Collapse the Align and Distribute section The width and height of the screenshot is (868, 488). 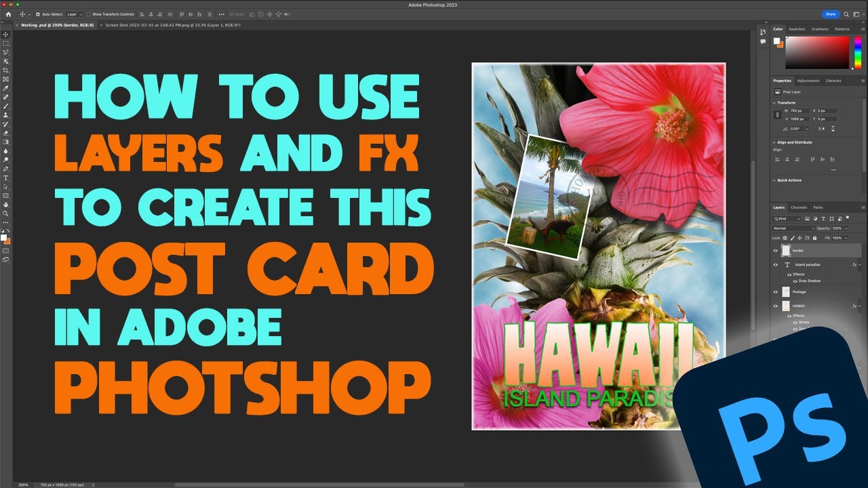point(774,142)
